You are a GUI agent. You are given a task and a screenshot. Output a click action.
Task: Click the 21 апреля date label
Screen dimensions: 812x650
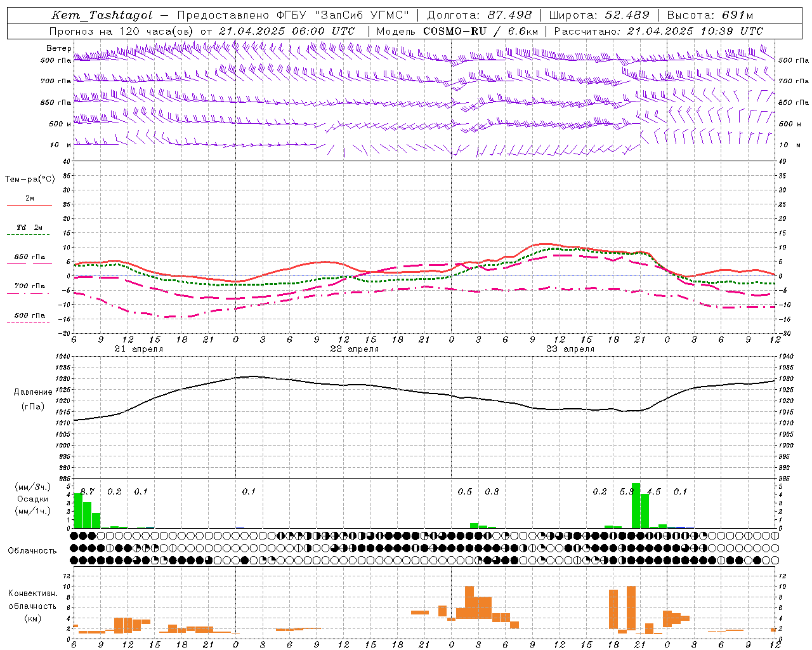(x=138, y=349)
